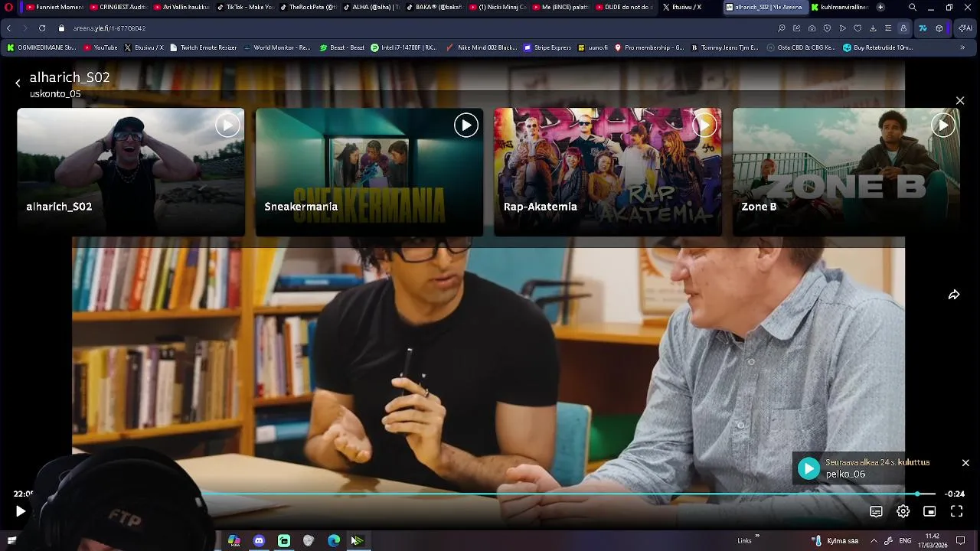Image resolution: width=980 pixels, height=551 pixels.
Task: Open Kylmä sää weather widget
Action: coord(836,541)
